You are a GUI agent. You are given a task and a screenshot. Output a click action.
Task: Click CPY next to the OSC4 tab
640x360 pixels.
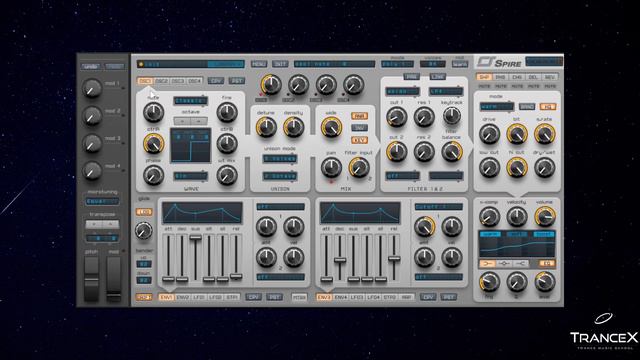[216, 81]
